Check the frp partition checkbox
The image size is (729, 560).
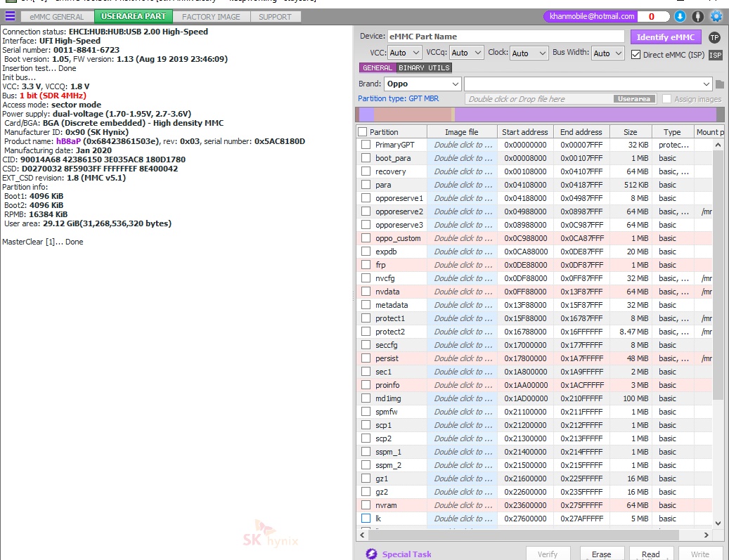[366, 265]
